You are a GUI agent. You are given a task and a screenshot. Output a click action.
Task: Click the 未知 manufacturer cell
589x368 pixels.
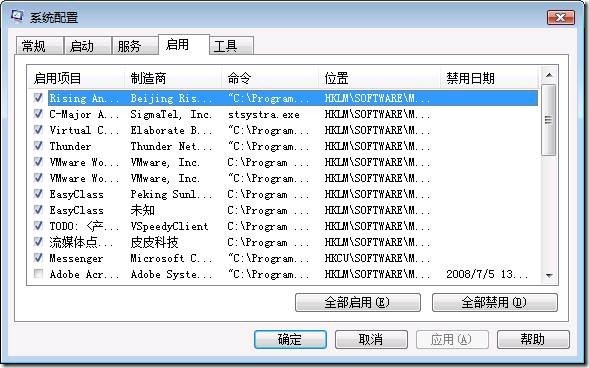click(x=142, y=210)
